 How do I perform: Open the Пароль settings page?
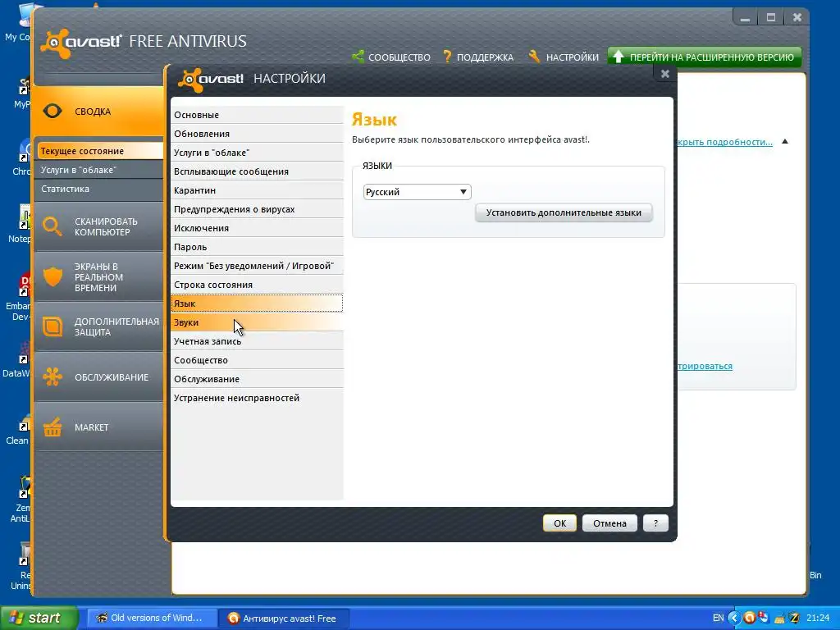click(x=257, y=247)
